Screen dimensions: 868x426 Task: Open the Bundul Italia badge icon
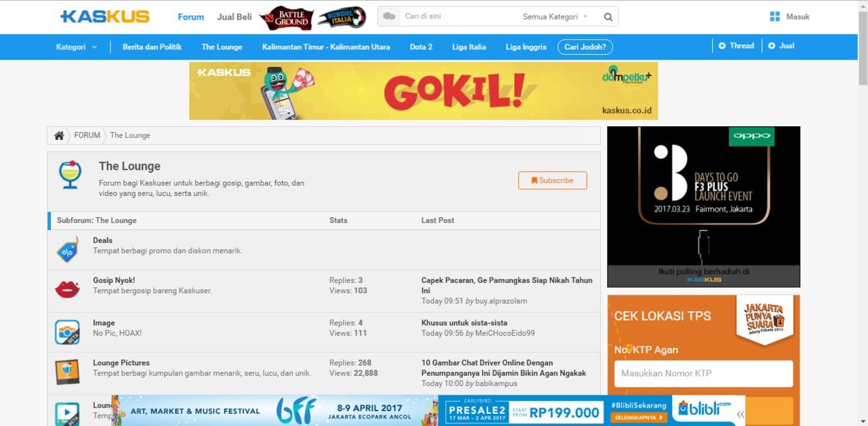pos(342,17)
